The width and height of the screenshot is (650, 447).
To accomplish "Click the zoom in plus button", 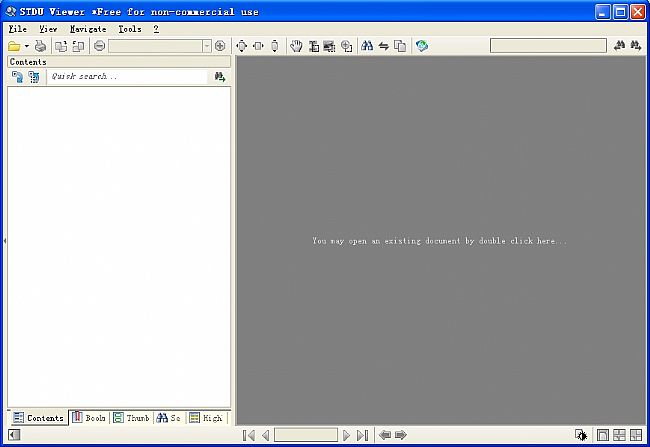I will [x=220, y=46].
